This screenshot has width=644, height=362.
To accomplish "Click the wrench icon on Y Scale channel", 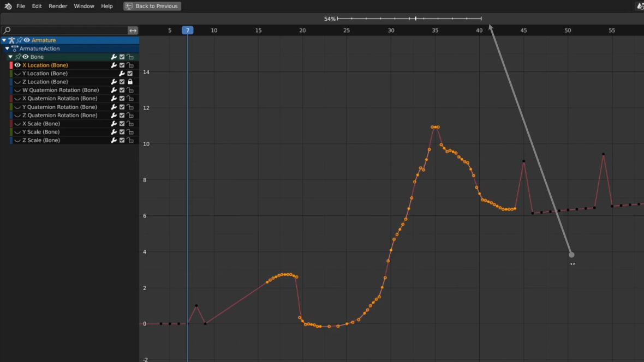I will [114, 132].
